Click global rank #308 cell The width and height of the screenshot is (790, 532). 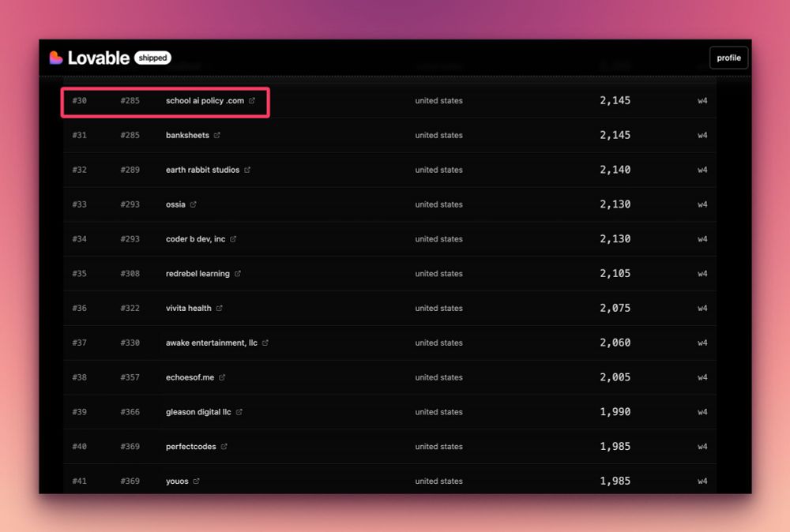[x=130, y=274]
